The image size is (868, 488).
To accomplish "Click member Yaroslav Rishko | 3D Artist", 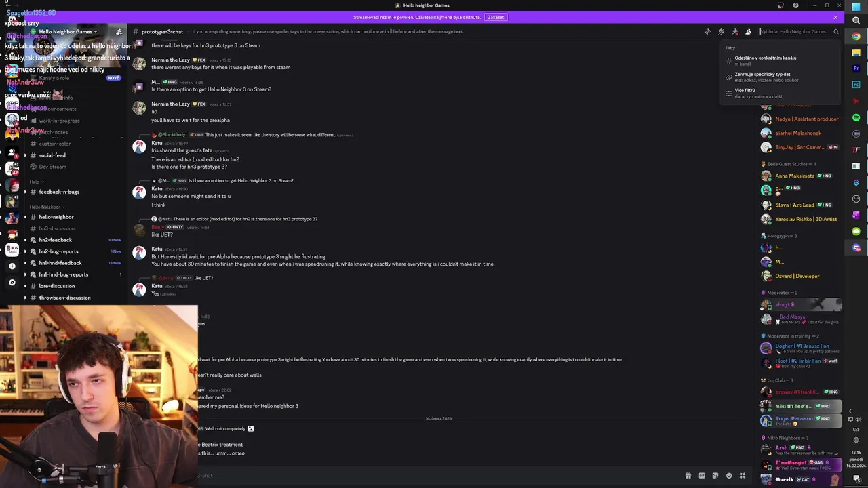I will [800, 219].
